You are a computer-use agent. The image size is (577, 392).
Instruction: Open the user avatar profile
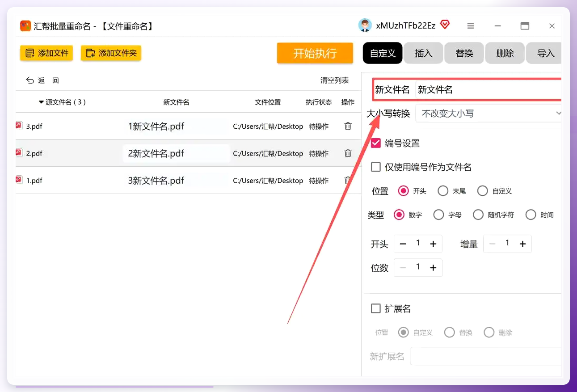365,25
